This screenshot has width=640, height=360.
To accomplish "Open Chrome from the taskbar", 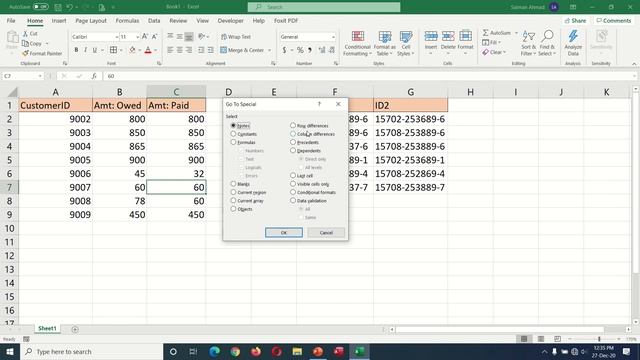I will coord(235,351).
